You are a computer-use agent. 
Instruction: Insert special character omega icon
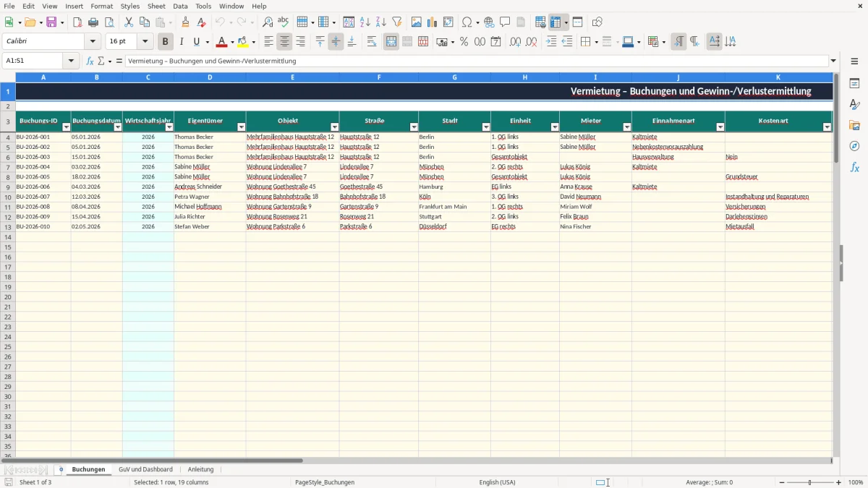pos(467,22)
